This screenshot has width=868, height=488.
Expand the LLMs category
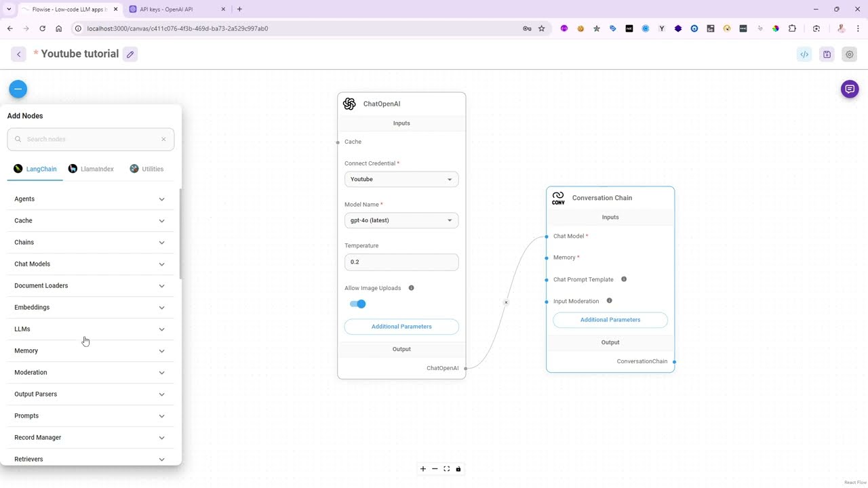[90, 329]
